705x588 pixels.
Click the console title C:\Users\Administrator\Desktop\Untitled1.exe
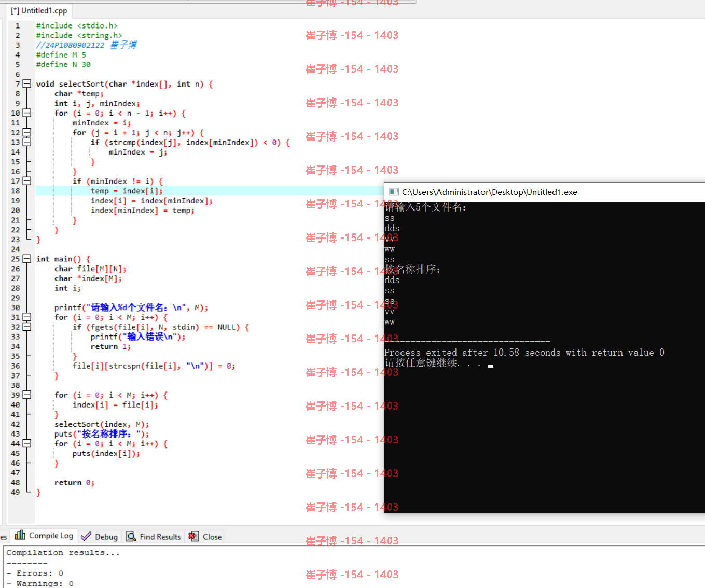(489, 192)
